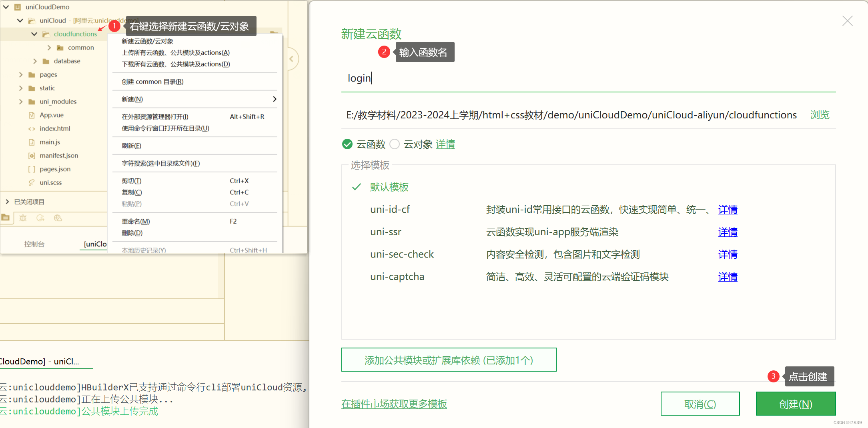This screenshot has width=868, height=428.
Task: Select index.html via its file icon
Action: pyautogui.click(x=32, y=128)
